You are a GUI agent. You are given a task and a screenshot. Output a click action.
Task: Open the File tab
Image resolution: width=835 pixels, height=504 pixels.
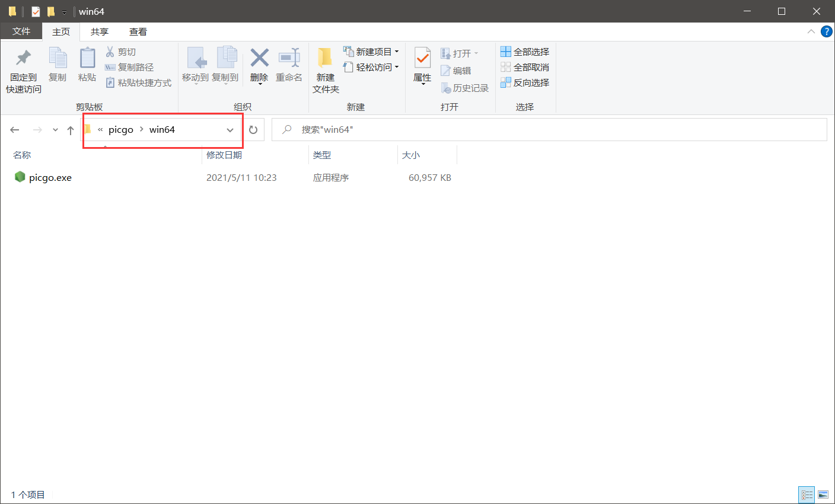coord(21,31)
